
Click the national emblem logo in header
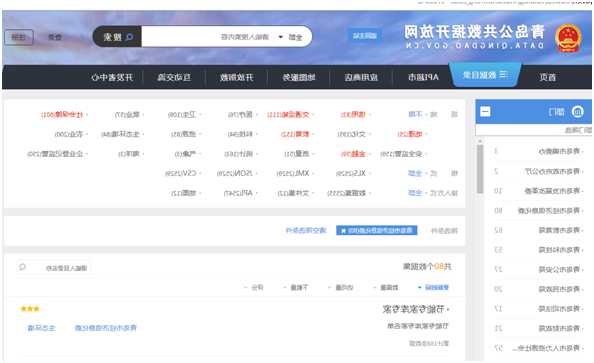pyautogui.click(x=567, y=38)
